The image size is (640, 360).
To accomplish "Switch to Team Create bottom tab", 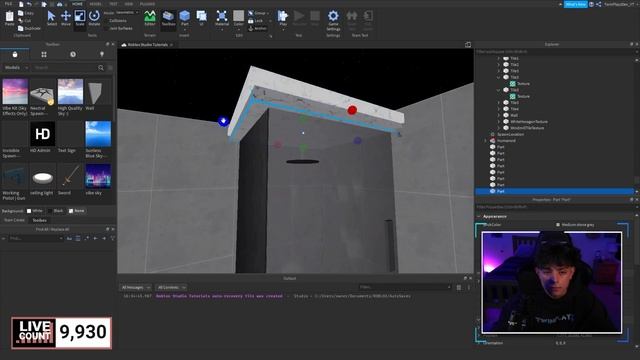I will pos(14,220).
